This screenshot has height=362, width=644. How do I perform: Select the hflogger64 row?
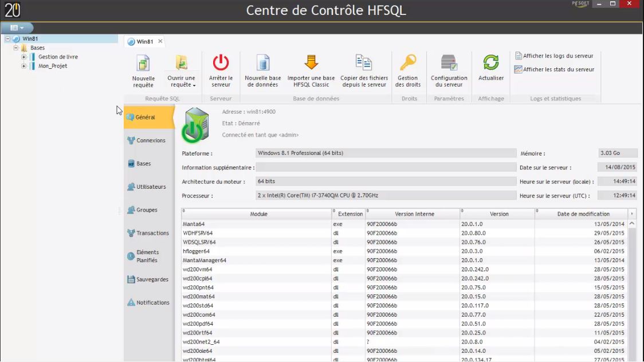point(404,251)
